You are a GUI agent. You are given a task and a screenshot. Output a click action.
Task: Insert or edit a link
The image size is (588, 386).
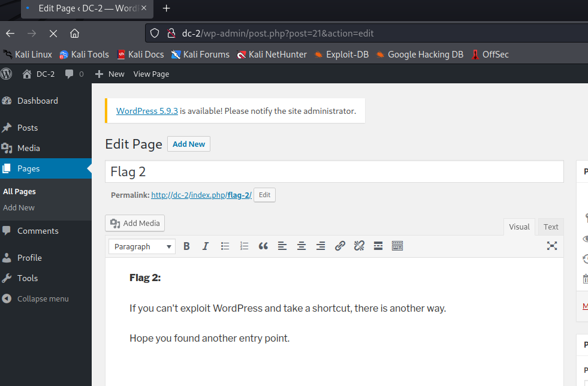tap(340, 246)
